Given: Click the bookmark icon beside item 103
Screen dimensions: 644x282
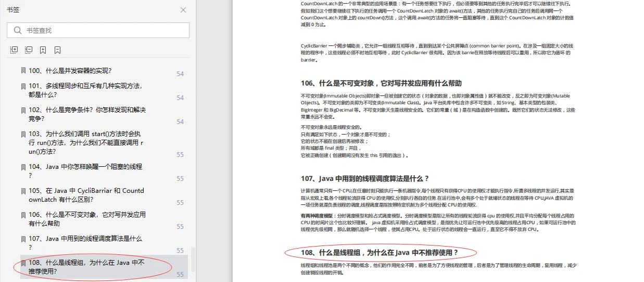Looking at the screenshot, I should (x=23, y=134).
